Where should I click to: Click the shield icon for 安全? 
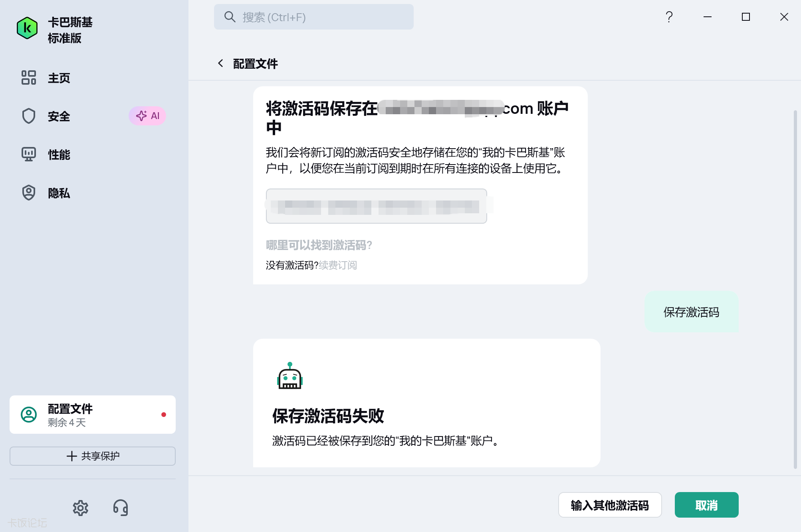[29, 116]
